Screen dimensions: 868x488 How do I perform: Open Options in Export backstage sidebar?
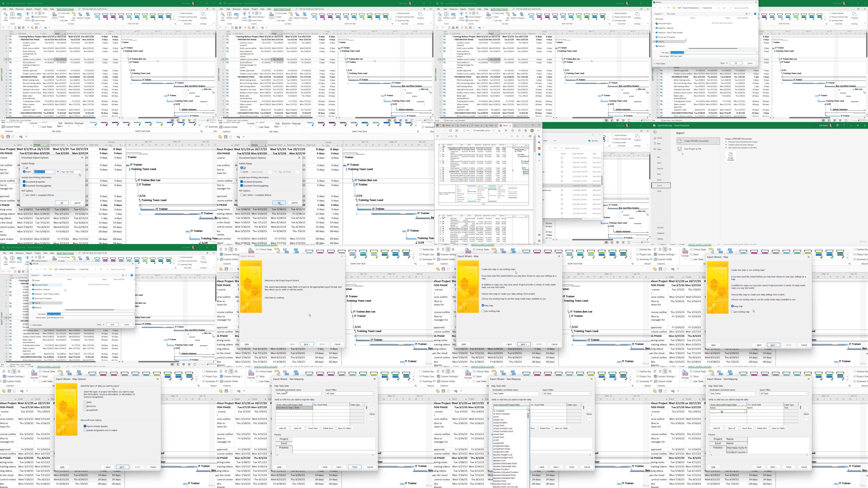coord(660,239)
